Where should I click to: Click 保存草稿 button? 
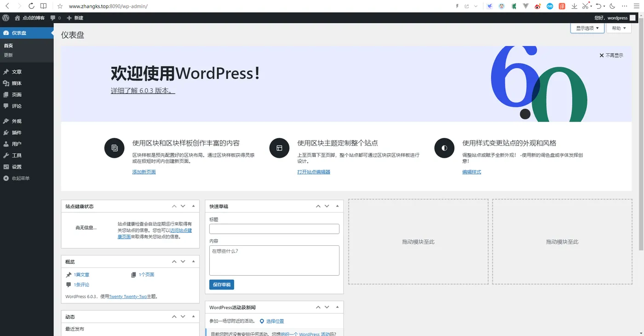point(222,285)
